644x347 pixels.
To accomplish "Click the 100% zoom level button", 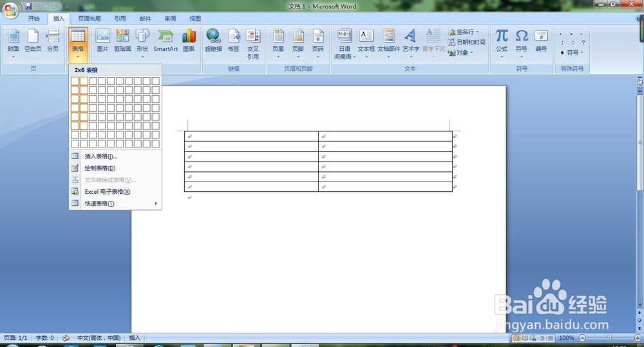I will coord(566,338).
